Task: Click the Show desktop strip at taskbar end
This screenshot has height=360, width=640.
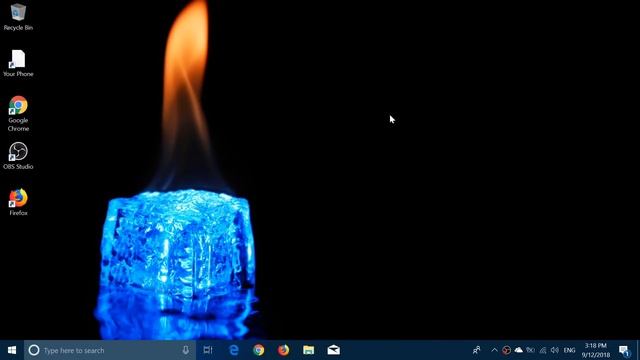Action: pos(638,350)
